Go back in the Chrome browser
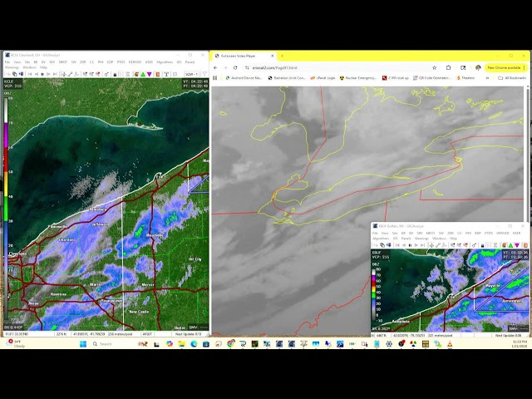 (215, 67)
